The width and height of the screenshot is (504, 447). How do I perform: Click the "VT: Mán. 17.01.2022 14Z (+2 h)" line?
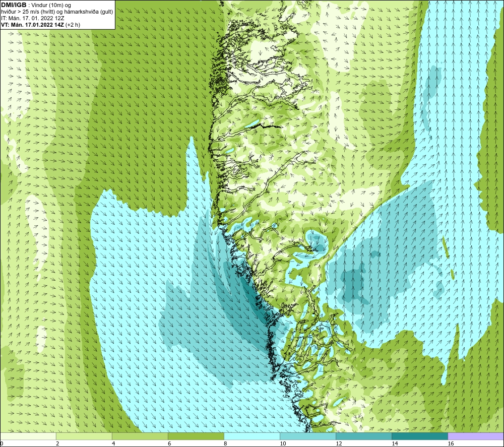coord(41,25)
